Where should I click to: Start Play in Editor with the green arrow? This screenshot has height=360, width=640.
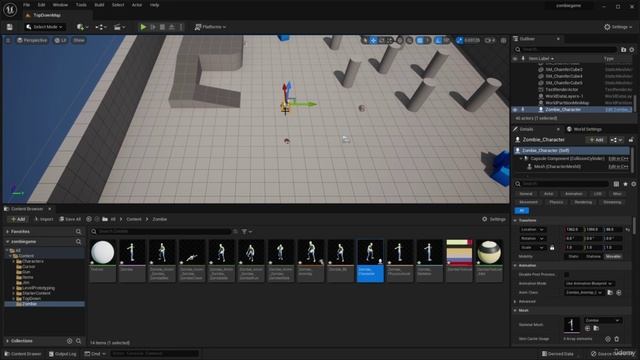pos(143,27)
